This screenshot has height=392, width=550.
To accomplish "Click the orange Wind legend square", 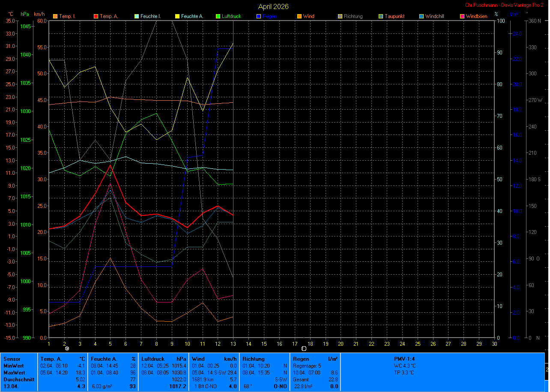I will pyautogui.click(x=299, y=16).
